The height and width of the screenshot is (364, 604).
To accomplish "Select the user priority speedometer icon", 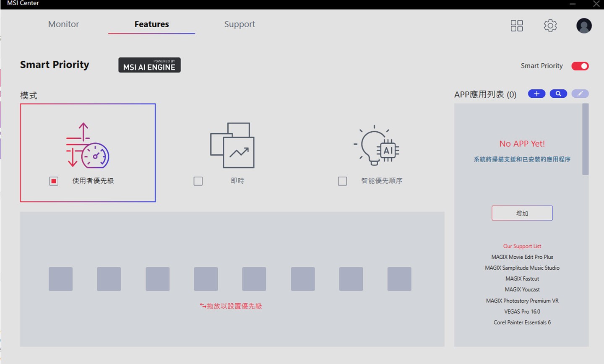I will point(87,145).
